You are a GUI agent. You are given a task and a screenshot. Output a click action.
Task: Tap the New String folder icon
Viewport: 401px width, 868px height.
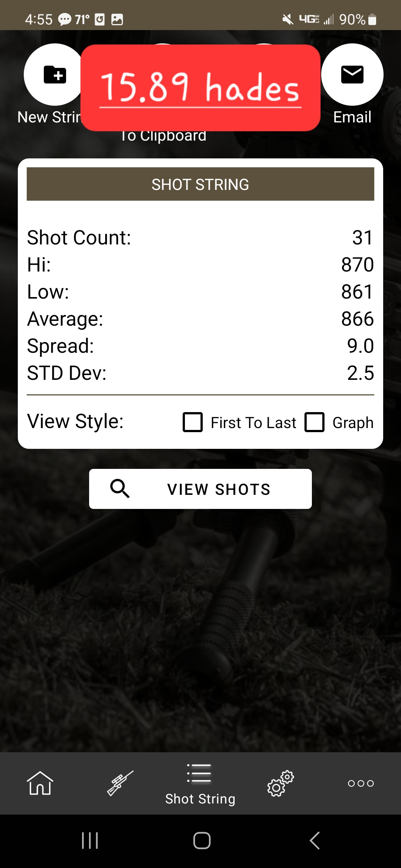click(55, 75)
